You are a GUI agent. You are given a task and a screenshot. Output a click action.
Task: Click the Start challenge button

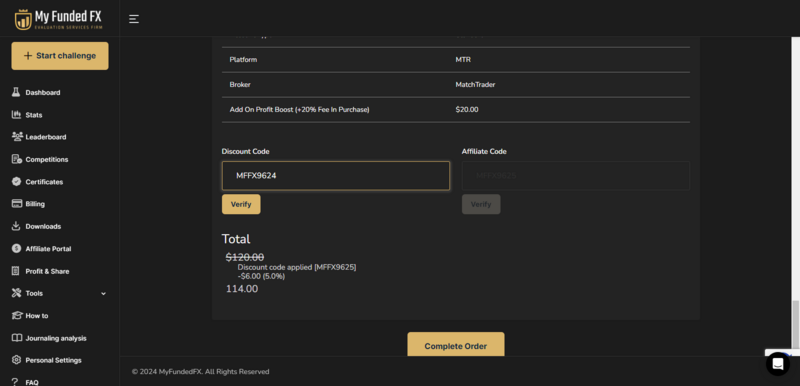[60, 56]
